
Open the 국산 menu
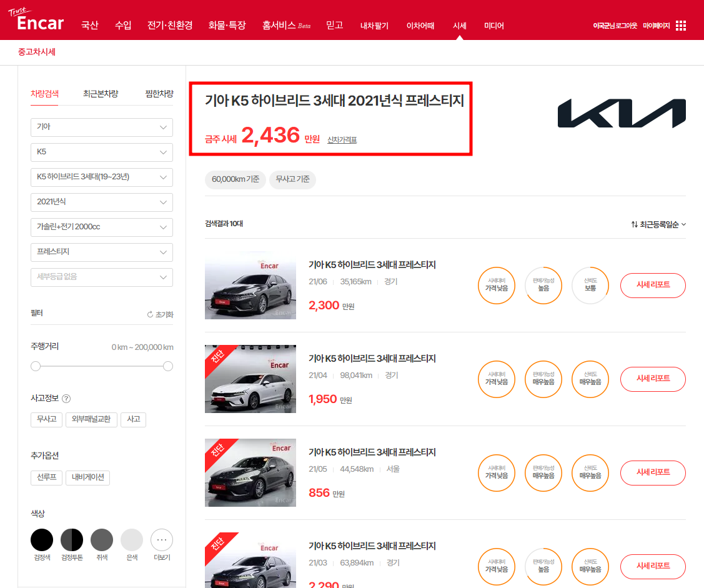(x=90, y=26)
